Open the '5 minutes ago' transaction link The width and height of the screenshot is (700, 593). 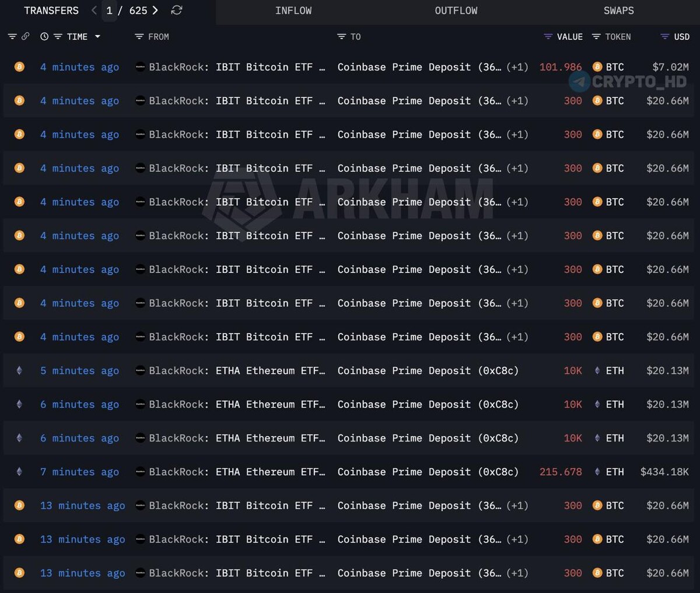79,371
